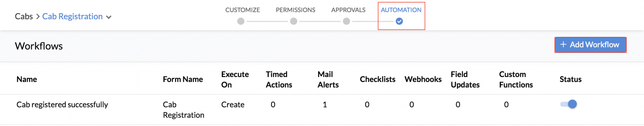Click the Permissions step circle
Image resolution: width=644 pixels, height=126 pixels.
(293, 21)
